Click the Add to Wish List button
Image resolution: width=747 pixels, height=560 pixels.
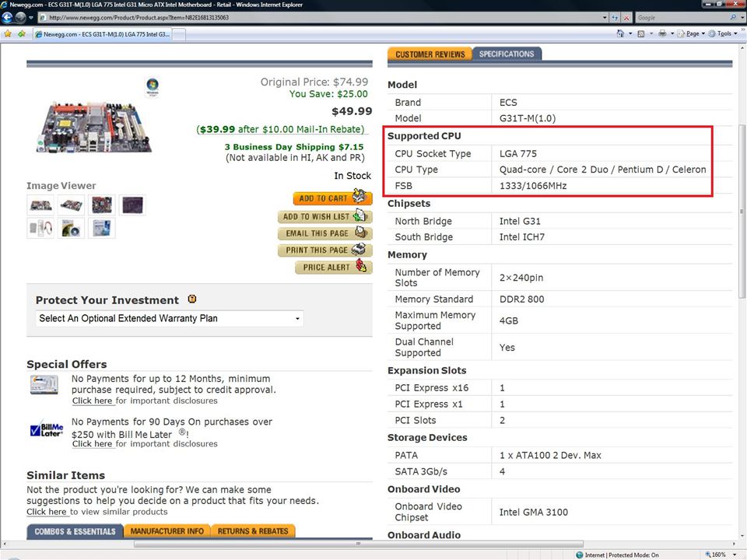tap(324, 216)
